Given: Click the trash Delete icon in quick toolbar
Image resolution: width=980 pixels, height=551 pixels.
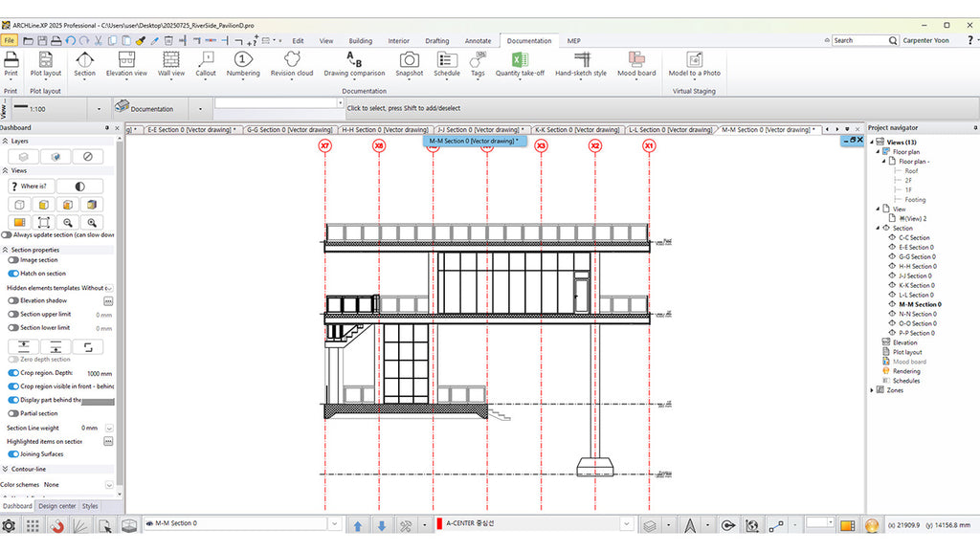Looking at the screenshot, I should 168,40.
